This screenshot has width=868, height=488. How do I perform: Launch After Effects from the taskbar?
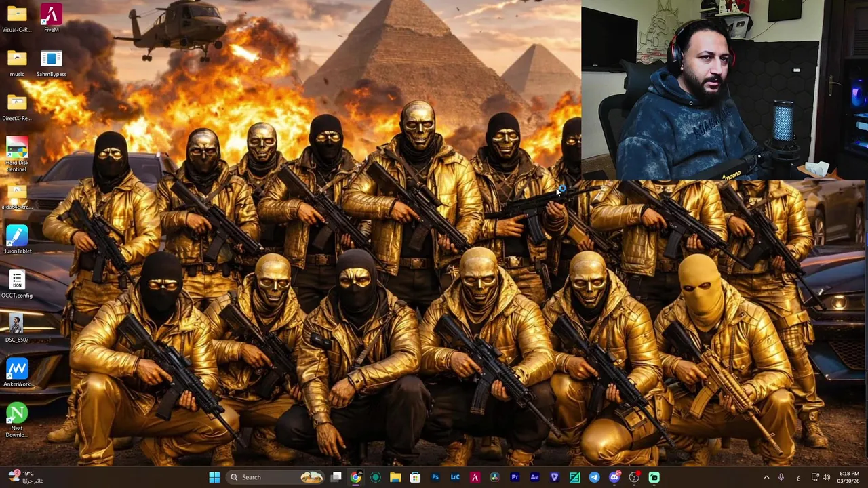click(534, 477)
